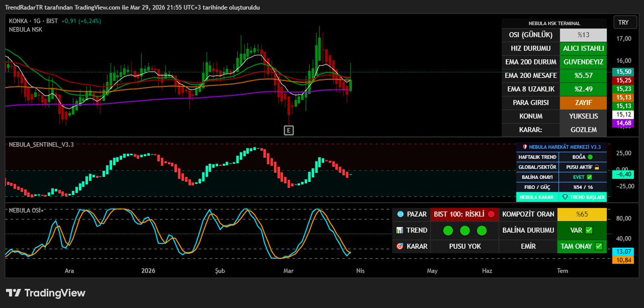Viewport: 644px width, 308px height.
Task: Click the KOMPOZİT ORAN label cell
Action: pos(528,214)
